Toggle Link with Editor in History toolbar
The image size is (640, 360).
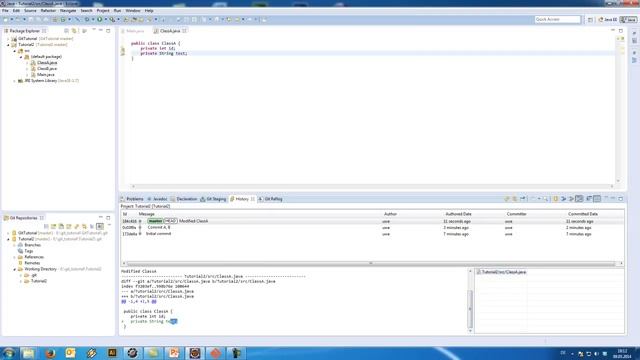(x=515, y=199)
